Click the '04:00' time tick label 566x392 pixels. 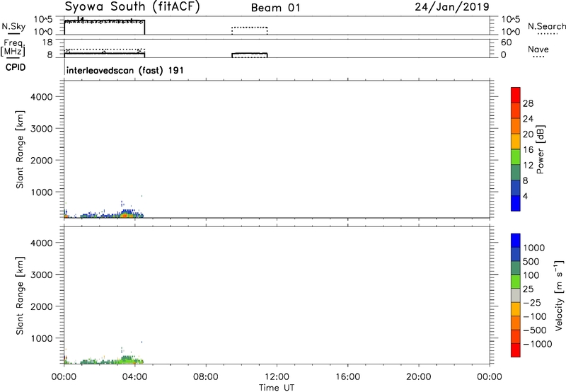[135, 377]
